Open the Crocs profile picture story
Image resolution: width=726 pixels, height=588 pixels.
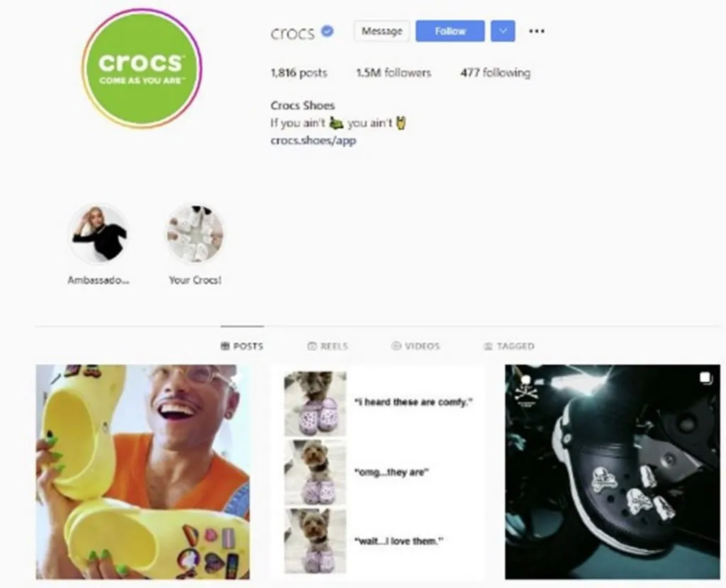[x=142, y=69]
